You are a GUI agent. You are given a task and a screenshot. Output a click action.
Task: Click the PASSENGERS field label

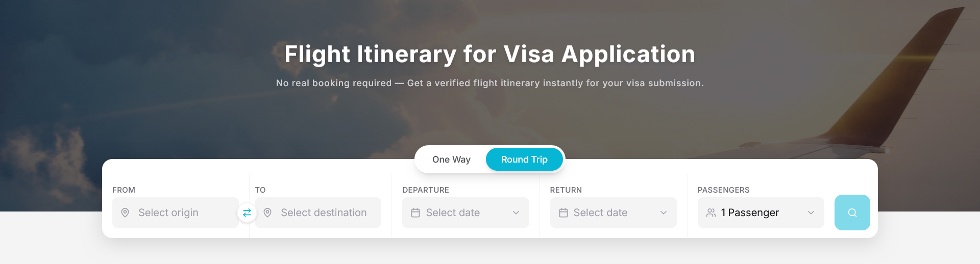(723, 190)
